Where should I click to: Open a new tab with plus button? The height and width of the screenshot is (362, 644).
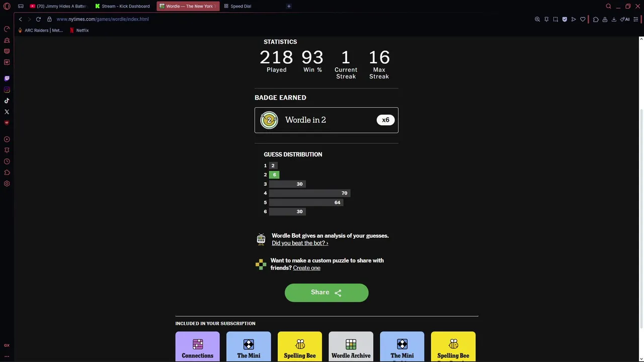click(289, 6)
